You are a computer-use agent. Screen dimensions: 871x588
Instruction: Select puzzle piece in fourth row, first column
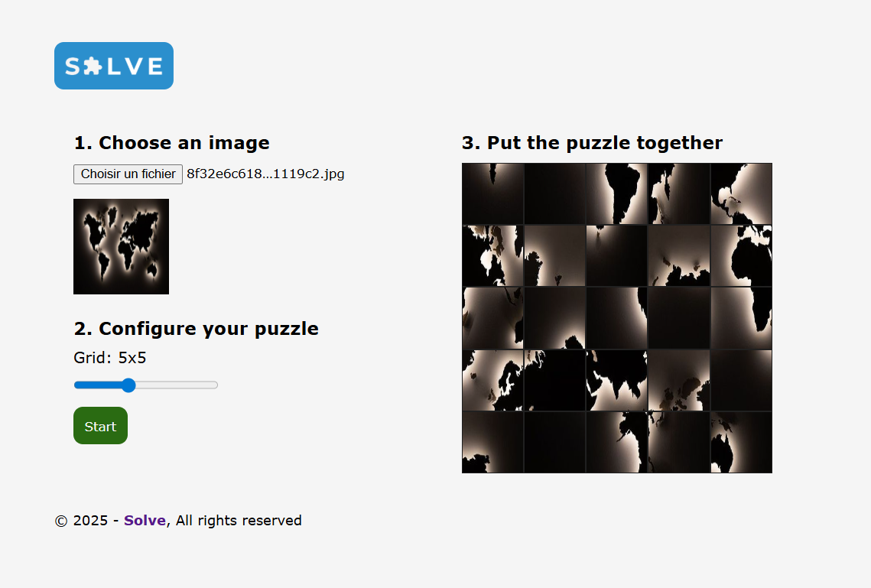click(x=493, y=380)
